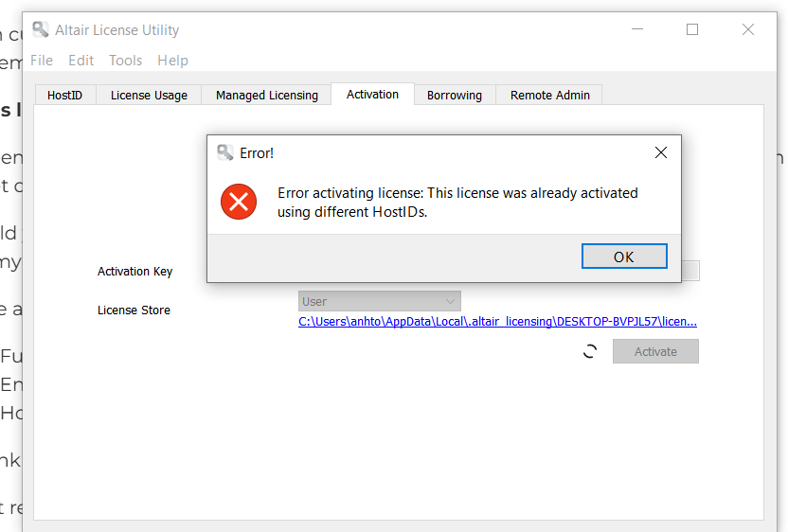Open the Managed Licensing tab
The width and height of the screenshot is (788, 532).
click(267, 95)
